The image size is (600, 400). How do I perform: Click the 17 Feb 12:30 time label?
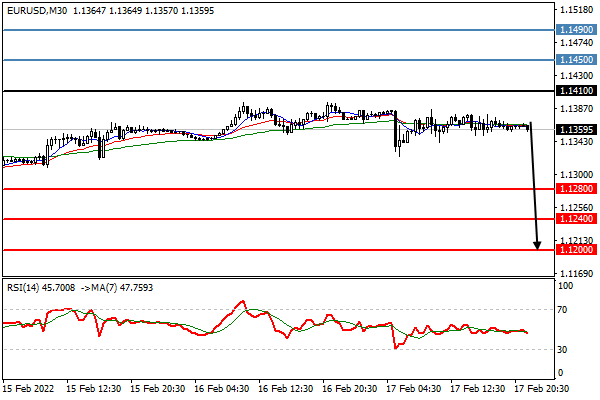[477, 389]
